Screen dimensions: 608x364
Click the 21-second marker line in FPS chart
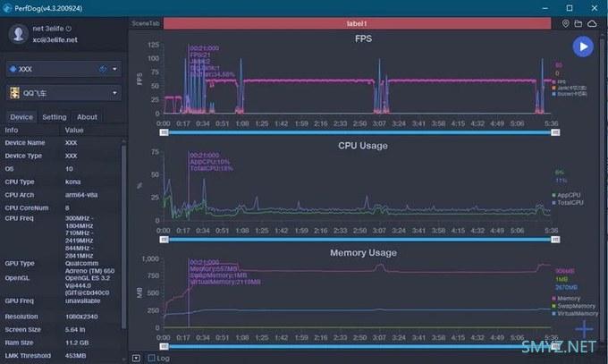click(189, 79)
